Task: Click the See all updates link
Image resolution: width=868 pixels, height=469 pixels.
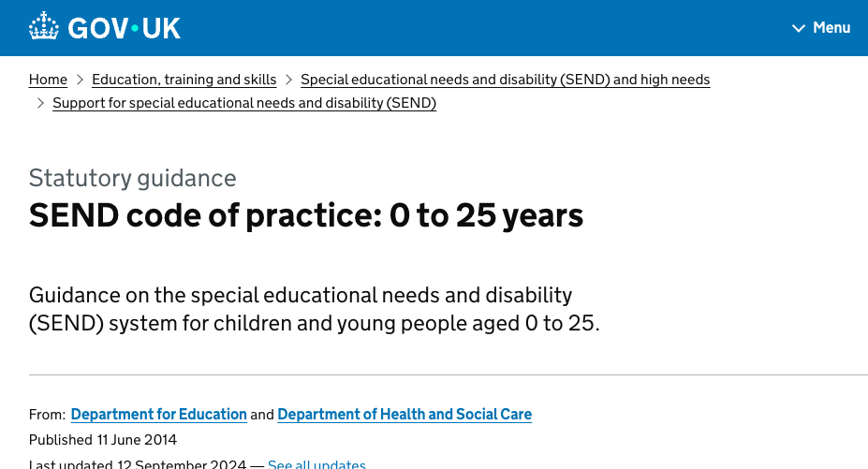Action: (316, 464)
